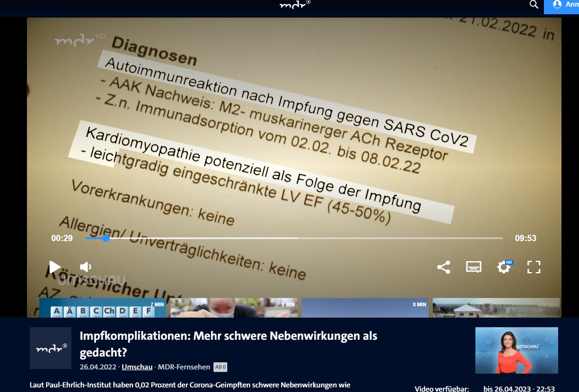Open the 8 MIN masked person thumbnail
Viewport: 579px width, 392px height.
[234, 308]
